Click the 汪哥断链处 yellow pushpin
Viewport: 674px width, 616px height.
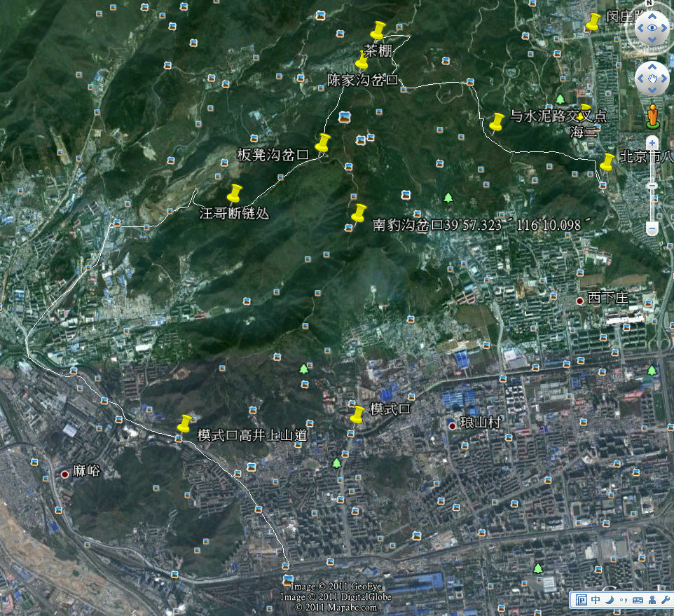tap(235, 194)
